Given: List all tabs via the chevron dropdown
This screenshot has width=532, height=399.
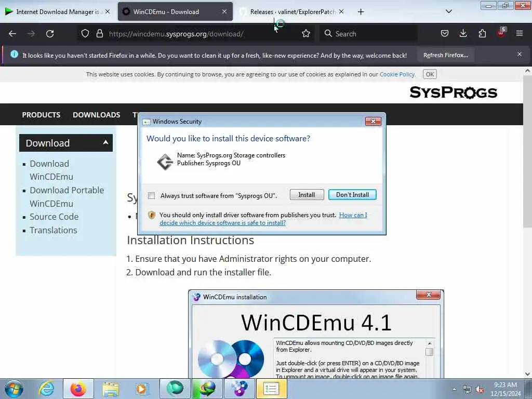Looking at the screenshot, I should click(x=448, y=11).
